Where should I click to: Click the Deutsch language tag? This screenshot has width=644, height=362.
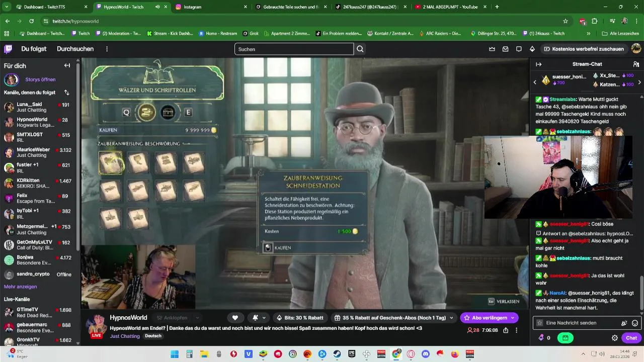pyautogui.click(x=153, y=336)
